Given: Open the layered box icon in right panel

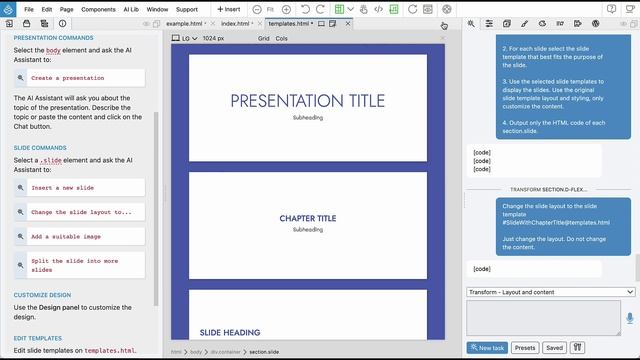Looking at the screenshot, I should pos(507,24).
